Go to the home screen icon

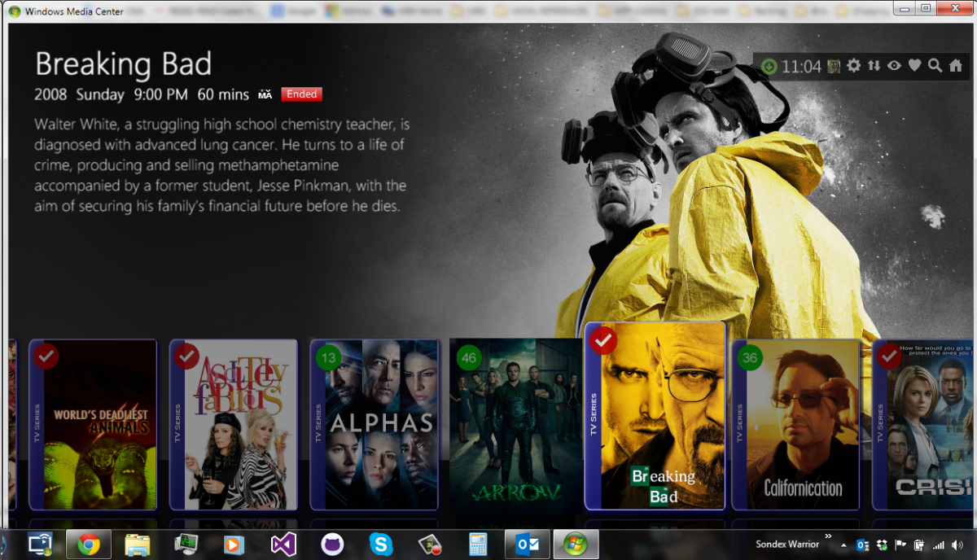point(956,66)
